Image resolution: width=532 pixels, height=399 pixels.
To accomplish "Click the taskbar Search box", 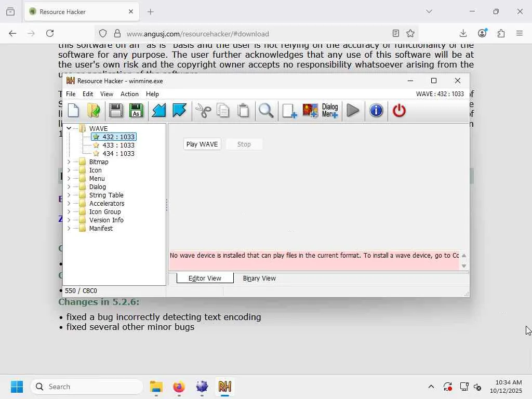I will [87, 387].
